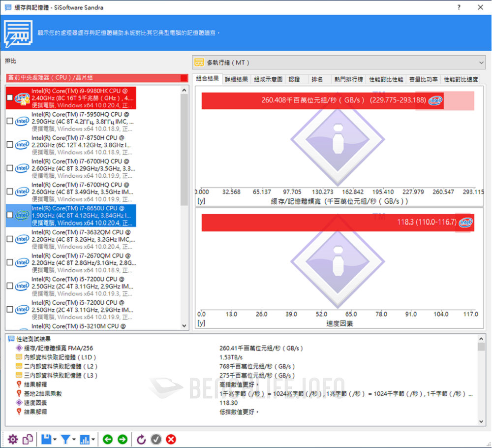Open chart options via the bar chart icon
The height and width of the screenshot is (448, 492).
[x=85, y=439]
